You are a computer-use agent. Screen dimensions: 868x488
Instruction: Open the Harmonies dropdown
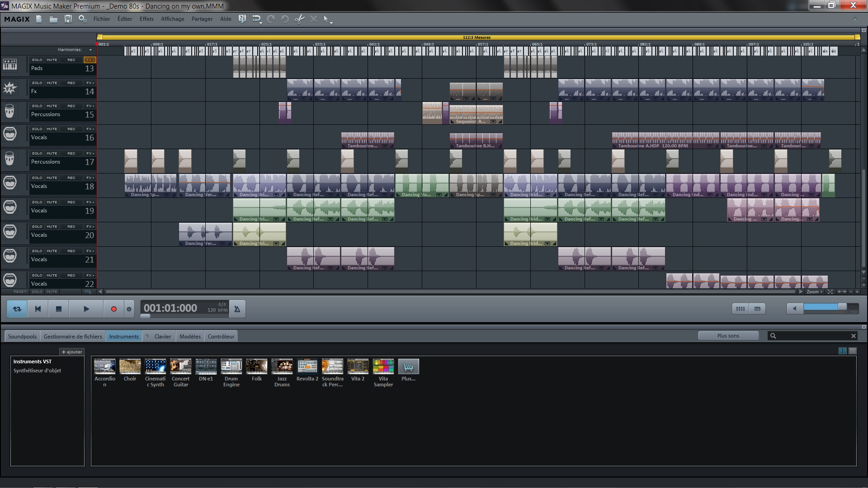tap(90, 50)
